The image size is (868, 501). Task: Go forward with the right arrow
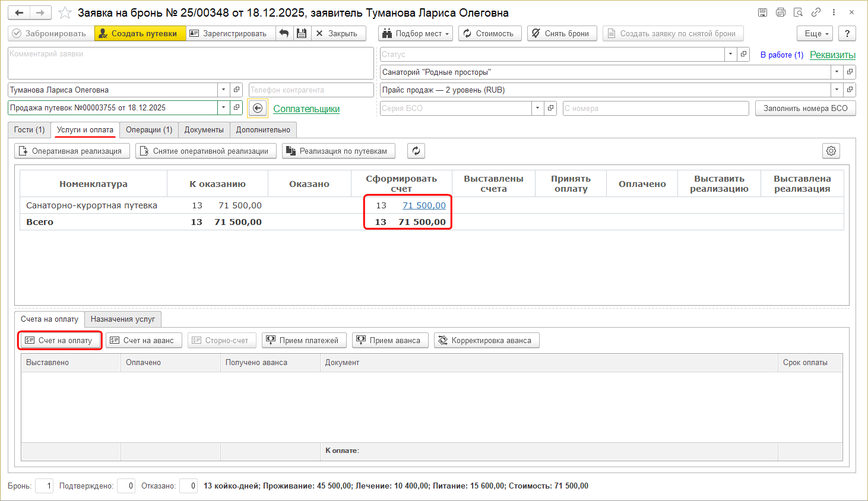(x=40, y=12)
